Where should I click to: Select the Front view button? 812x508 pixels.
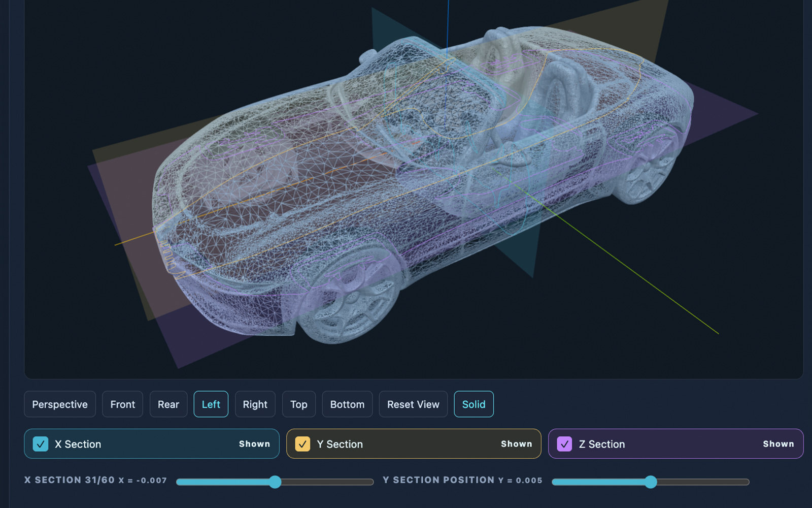pos(122,404)
